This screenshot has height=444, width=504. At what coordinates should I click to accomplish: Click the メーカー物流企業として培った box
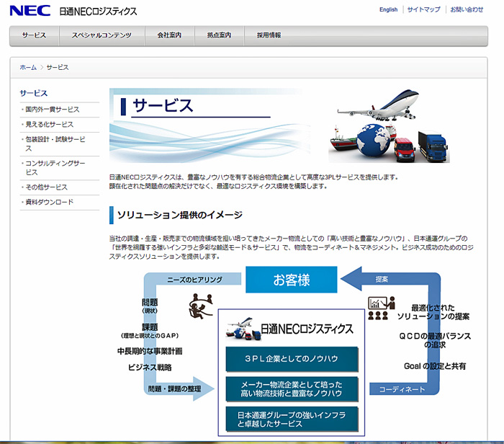tap(292, 389)
